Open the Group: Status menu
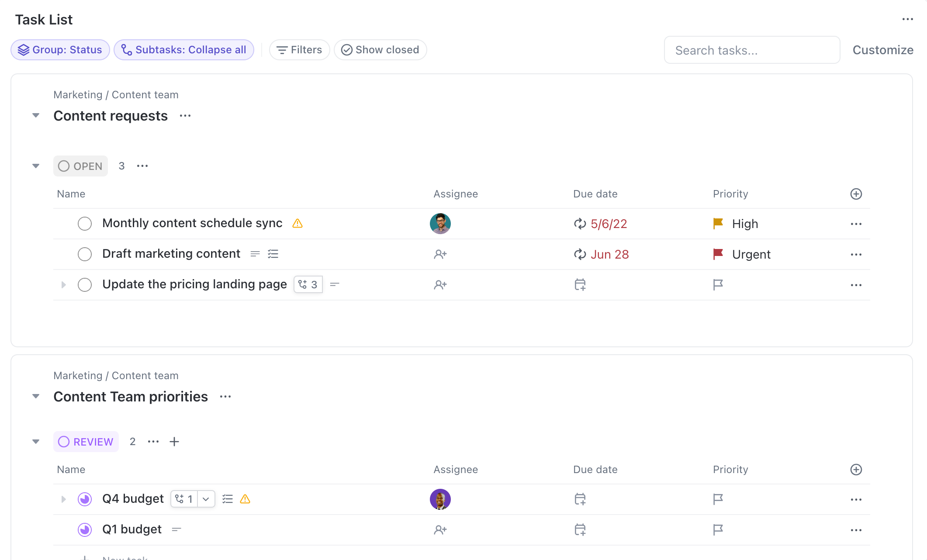 click(60, 50)
